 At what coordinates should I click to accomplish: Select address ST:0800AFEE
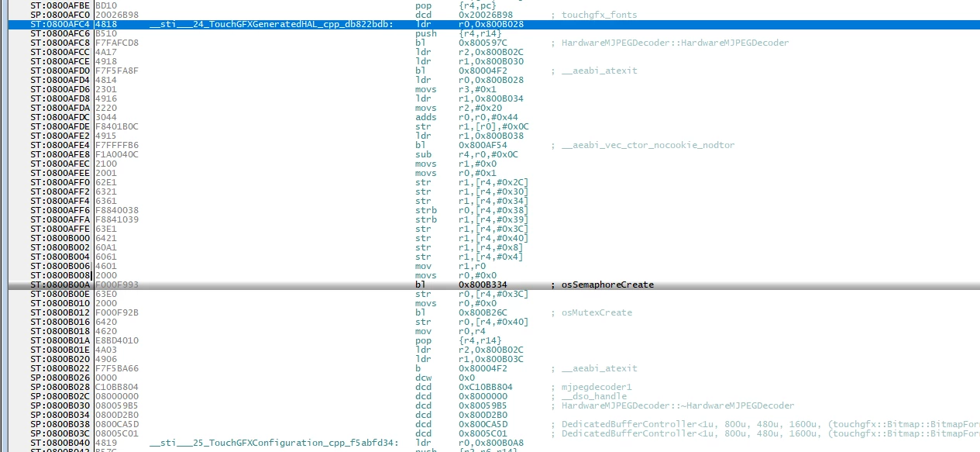tap(60, 173)
